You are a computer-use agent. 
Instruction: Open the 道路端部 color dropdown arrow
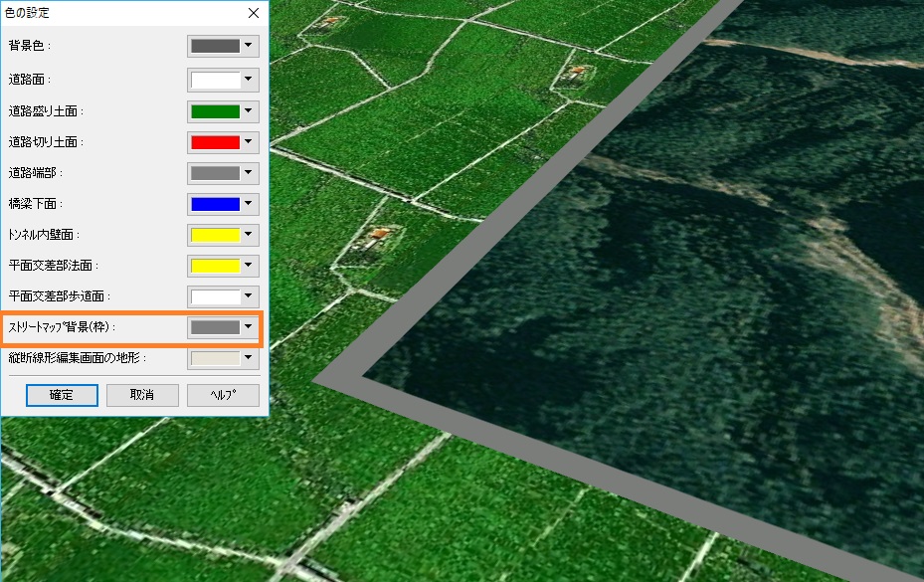pyautogui.click(x=249, y=172)
